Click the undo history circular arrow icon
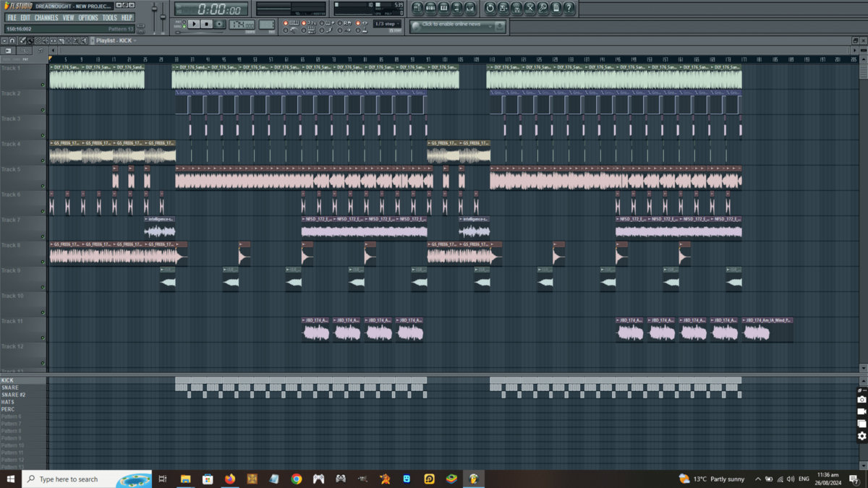 (490, 9)
